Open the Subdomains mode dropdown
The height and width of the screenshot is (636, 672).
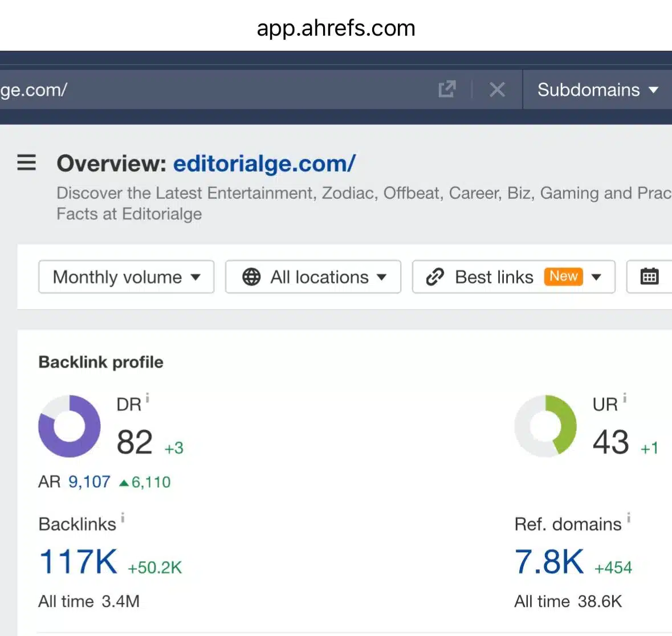pyautogui.click(x=596, y=89)
